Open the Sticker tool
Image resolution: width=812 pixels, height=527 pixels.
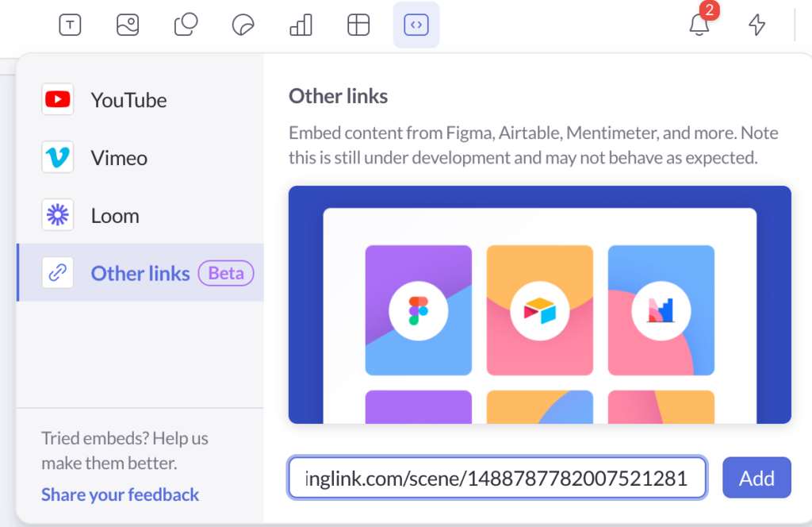pyautogui.click(x=243, y=25)
